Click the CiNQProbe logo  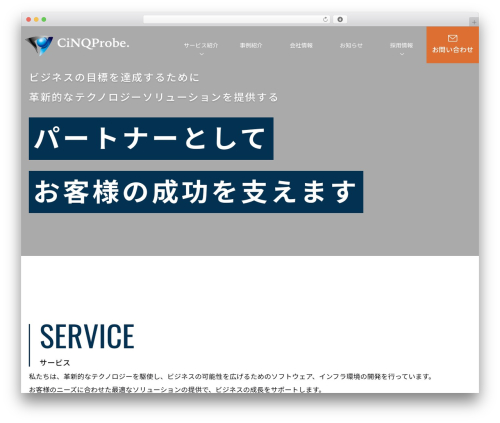[x=77, y=45]
